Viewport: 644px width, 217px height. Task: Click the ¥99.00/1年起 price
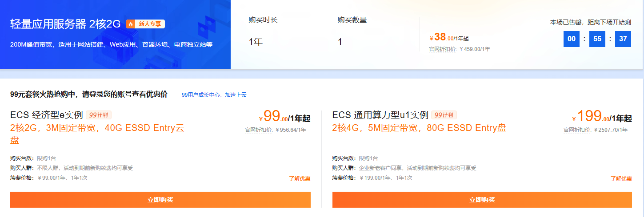[x=284, y=117]
